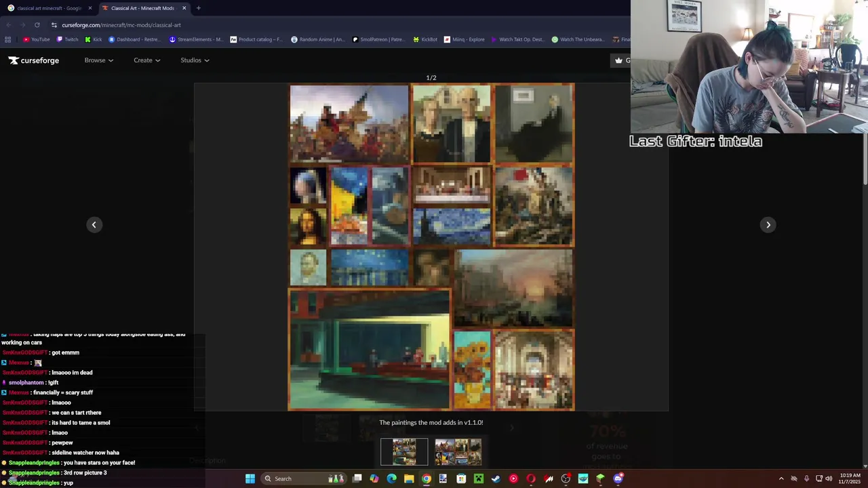This screenshot has height=488, width=868.
Task: Open the apps grid in bookmarks bar
Action: 8,39
